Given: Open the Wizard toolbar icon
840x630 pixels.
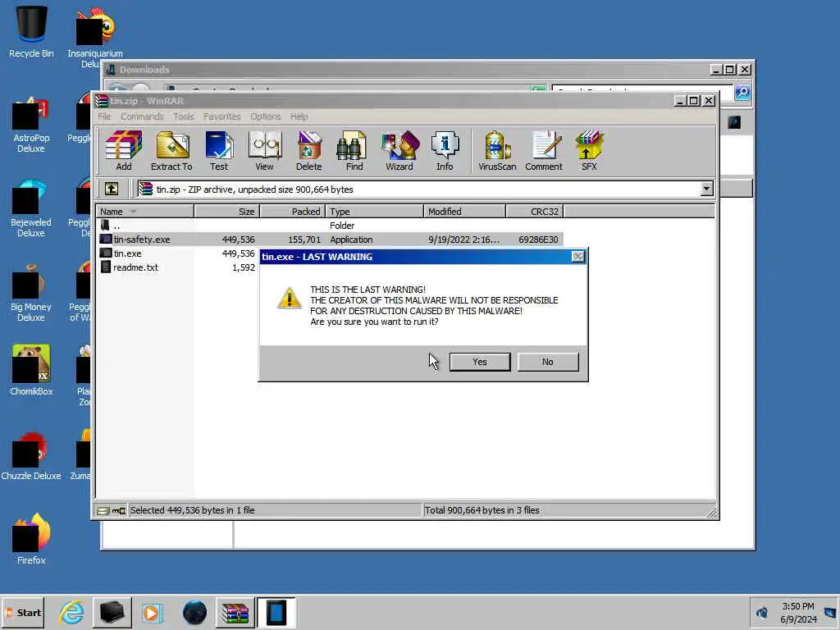Looking at the screenshot, I should tap(399, 151).
